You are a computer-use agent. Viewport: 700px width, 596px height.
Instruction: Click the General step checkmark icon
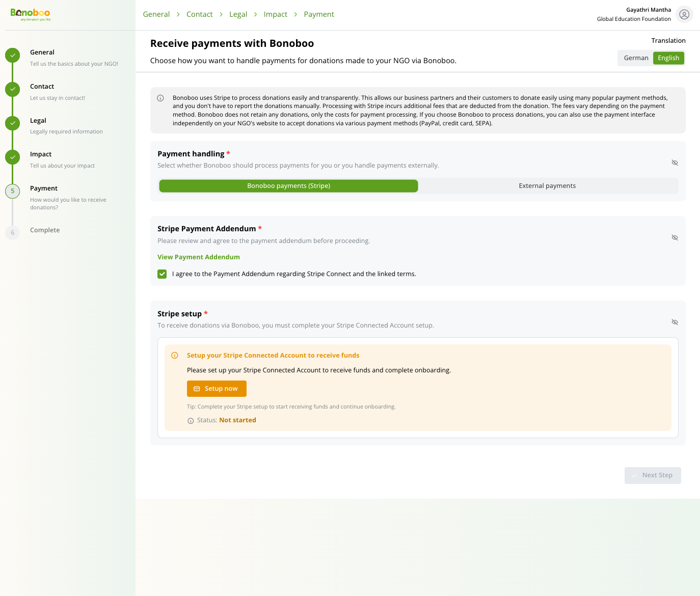click(13, 55)
